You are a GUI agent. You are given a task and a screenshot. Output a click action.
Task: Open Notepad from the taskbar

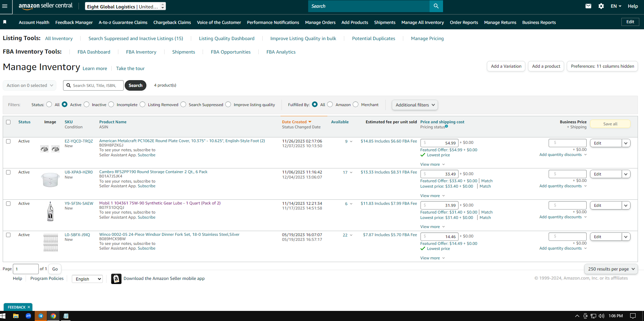(x=66, y=316)
